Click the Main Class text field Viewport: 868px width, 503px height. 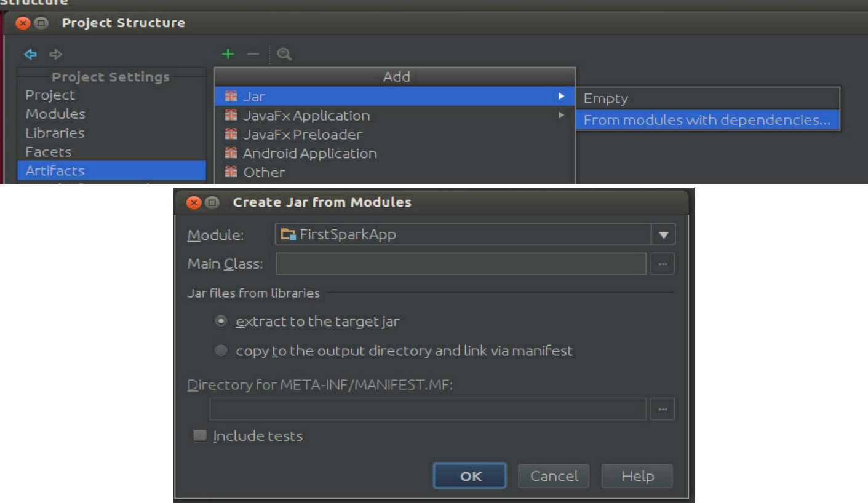tap(461, 264)
